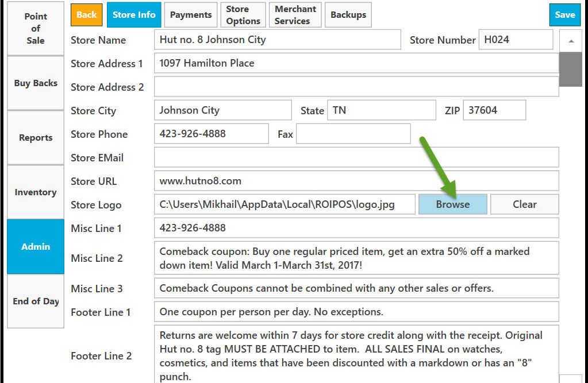Browse for a store logo file
588x383 pixels.
pos(452,204)
